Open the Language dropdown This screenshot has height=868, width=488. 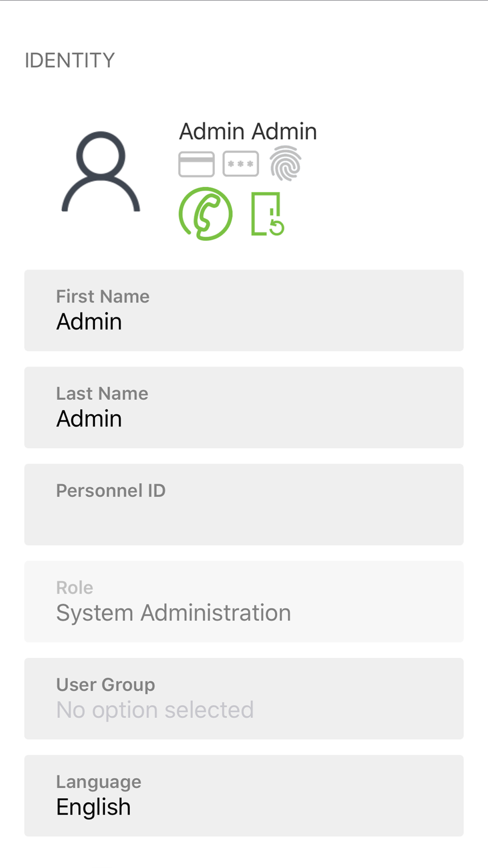coord(244,796)
